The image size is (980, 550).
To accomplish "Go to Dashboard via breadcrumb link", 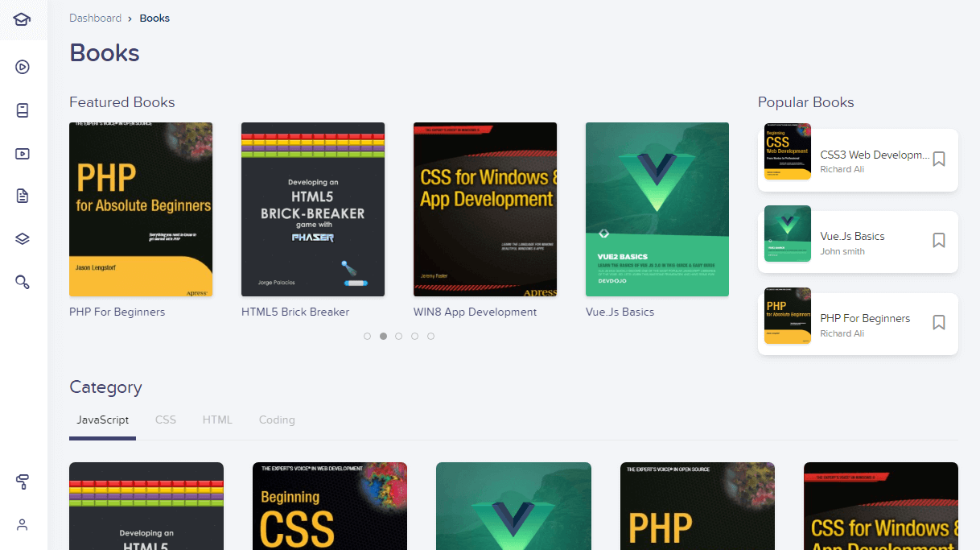I will click(95, 18).
